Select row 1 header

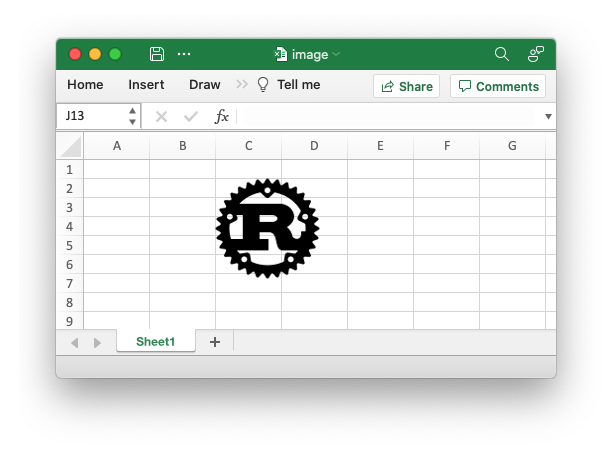pos(70,169)
